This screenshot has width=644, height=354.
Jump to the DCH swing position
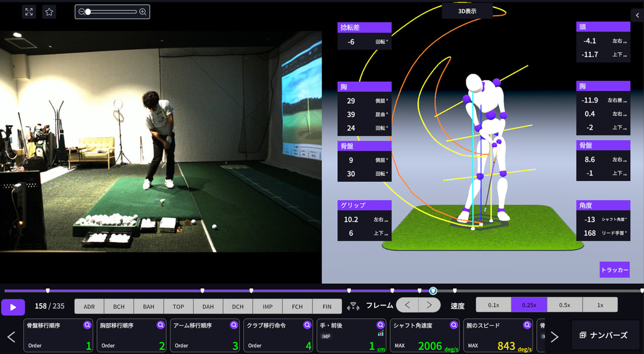point(238,306)
